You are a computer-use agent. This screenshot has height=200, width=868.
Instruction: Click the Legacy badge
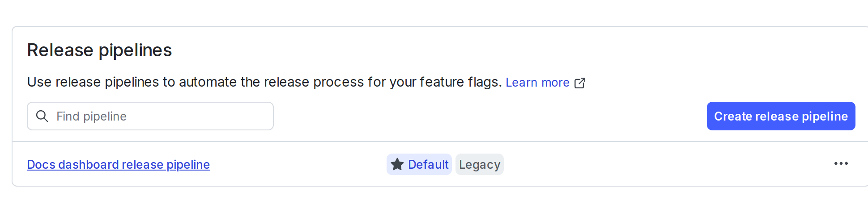tap(479, 164)
